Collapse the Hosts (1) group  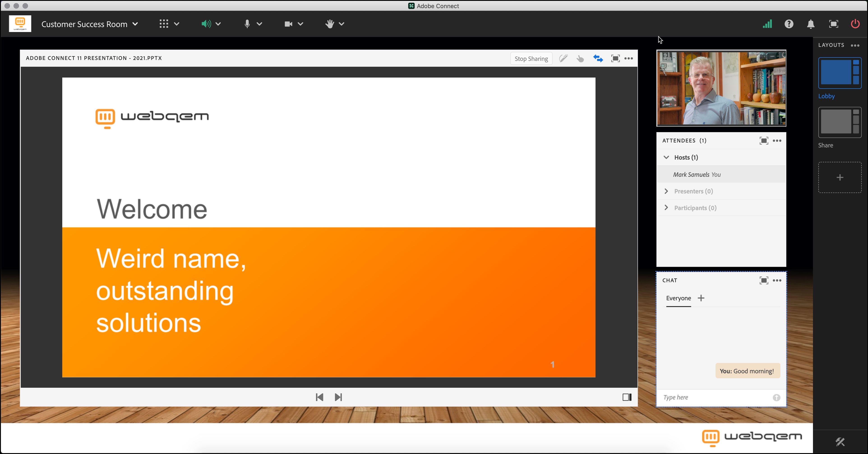(x=666, y=157)
